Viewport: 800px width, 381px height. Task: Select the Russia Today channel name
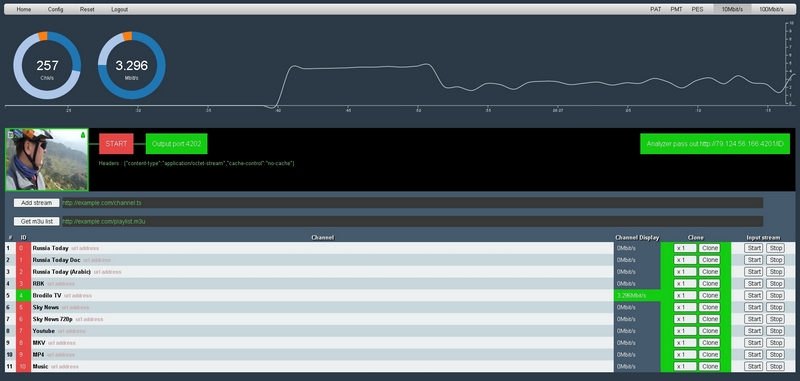[51, 248]
